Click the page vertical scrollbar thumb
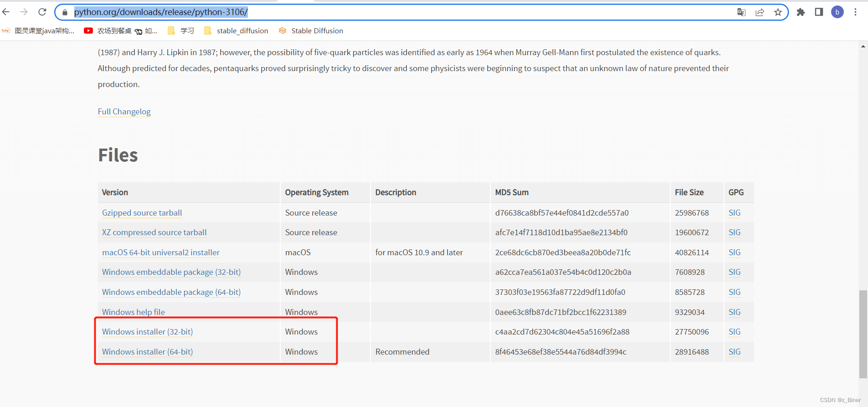This screenshot has width=868, height=407. [863, 334]
